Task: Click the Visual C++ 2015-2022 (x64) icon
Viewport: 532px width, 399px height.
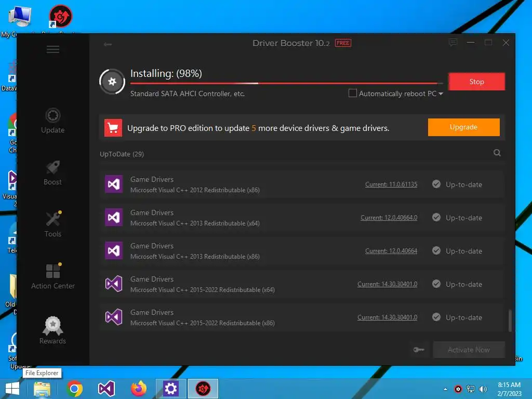Action: [114, 284]
